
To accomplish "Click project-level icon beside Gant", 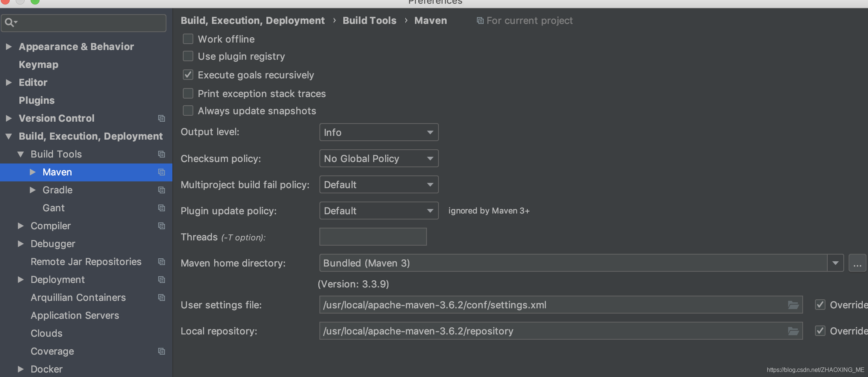I will click(x=162, y=208).
